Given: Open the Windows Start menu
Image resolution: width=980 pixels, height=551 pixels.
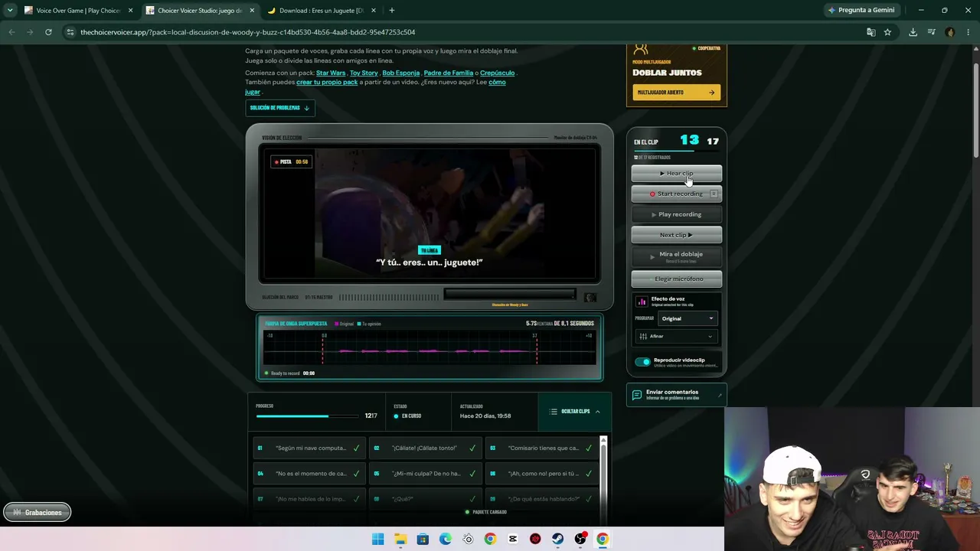Looking at the screenshot, I should click(377, 539).
